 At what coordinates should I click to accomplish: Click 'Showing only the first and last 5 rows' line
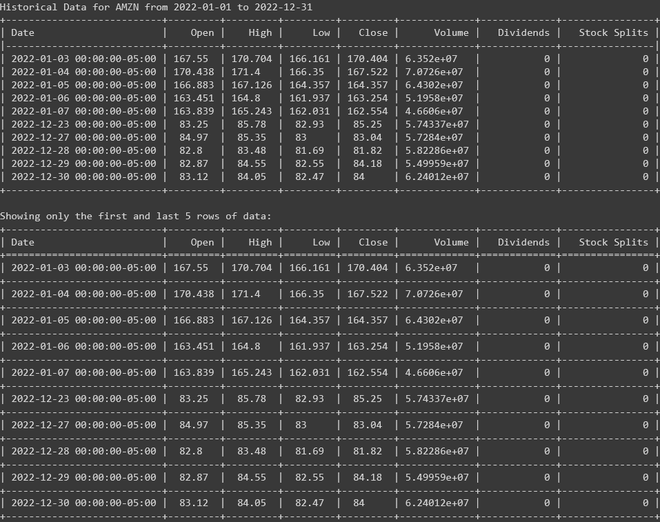click(x=136, y=216)
